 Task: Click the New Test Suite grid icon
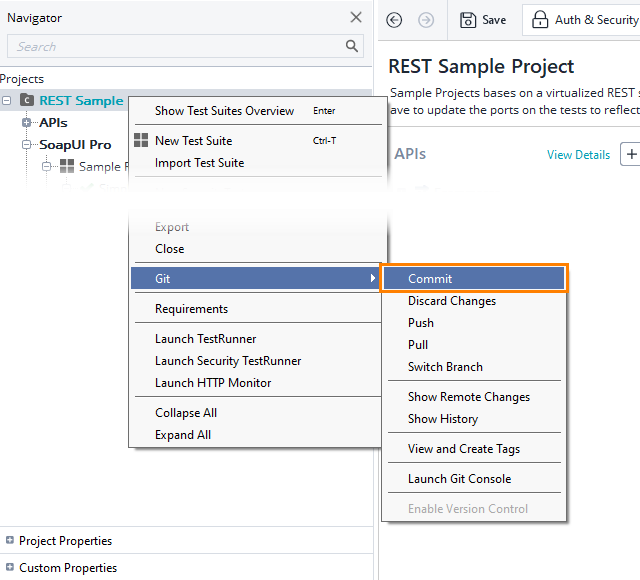click(141, 140)
